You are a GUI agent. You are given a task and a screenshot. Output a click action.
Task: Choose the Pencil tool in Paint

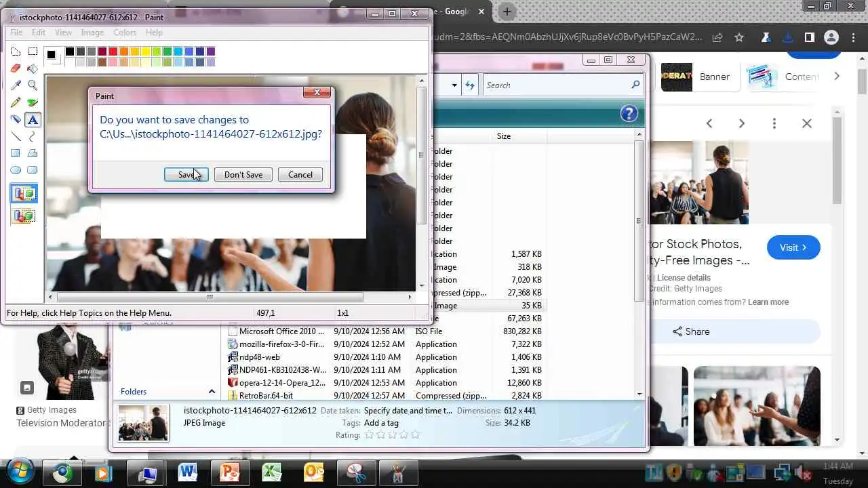16,102
